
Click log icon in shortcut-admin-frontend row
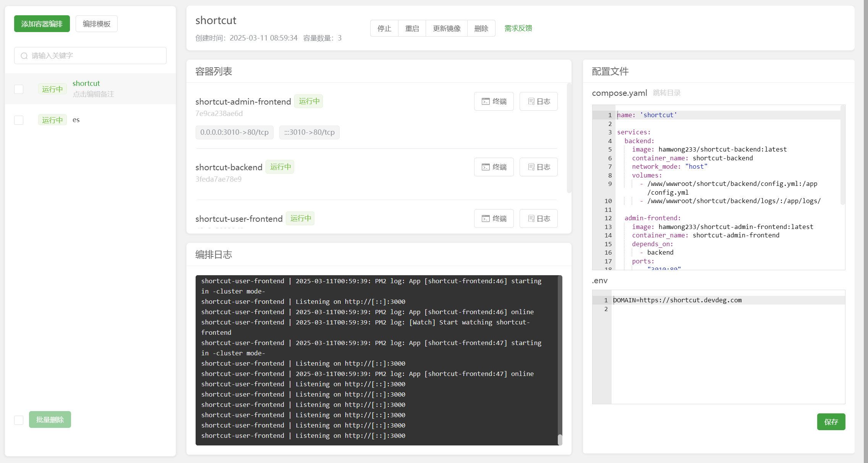pyautogui.click(x=531, y=101)
